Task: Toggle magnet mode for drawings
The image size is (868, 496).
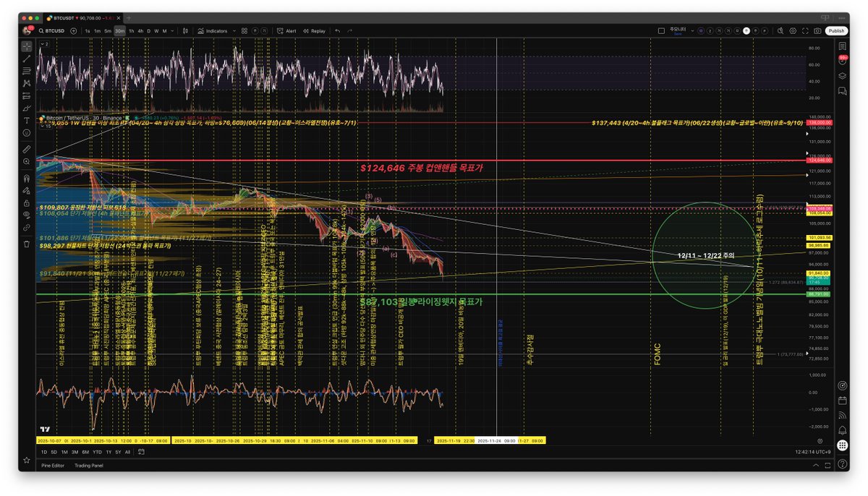Action: [27, 178]
